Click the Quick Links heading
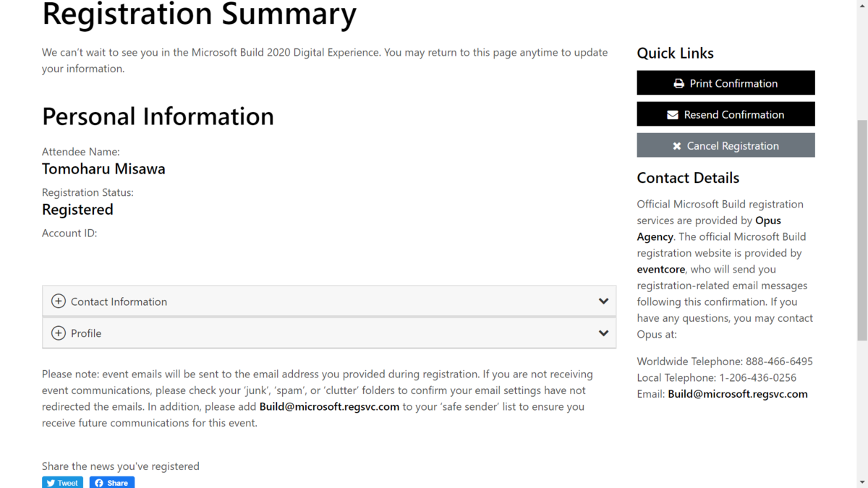The width and height of the screenshot is (868, 488). 675,53
